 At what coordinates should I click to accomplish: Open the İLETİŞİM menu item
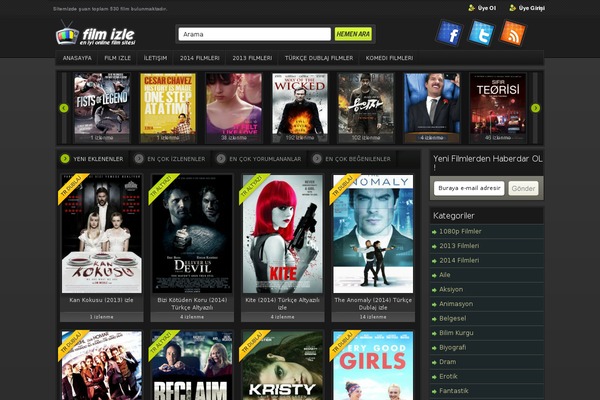[x=155, y=58]
